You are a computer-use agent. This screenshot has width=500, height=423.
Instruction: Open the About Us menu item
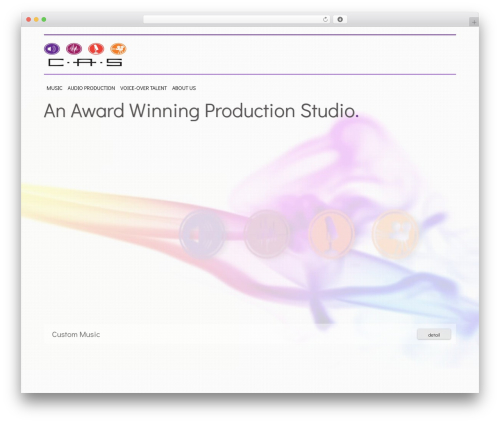point(184,88)
